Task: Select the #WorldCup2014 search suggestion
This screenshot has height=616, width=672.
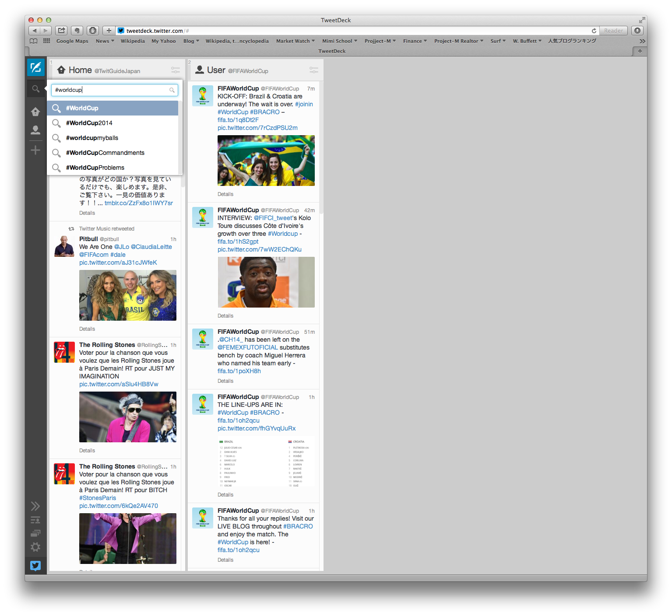Action: (89, 123)
